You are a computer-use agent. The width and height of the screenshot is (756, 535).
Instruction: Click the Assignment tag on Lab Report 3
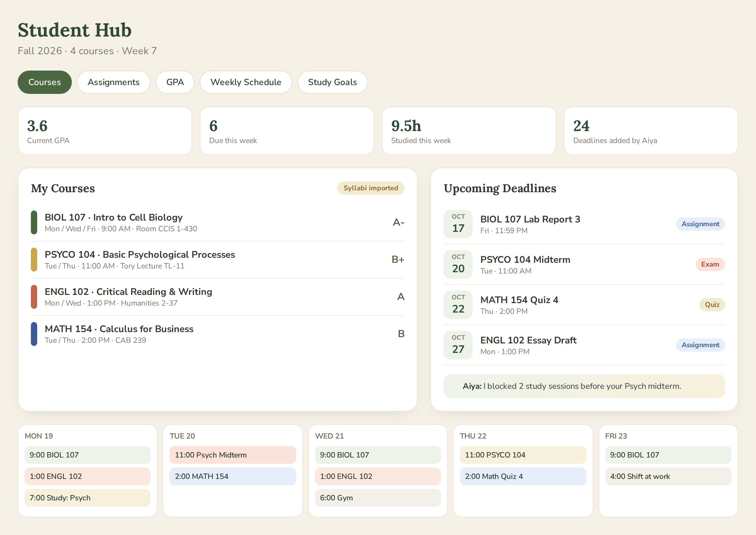coord(700,224)
